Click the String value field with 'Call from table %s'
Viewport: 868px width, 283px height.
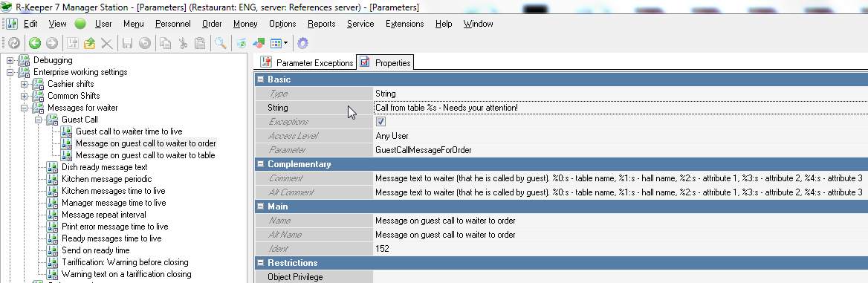click(621, 108)
